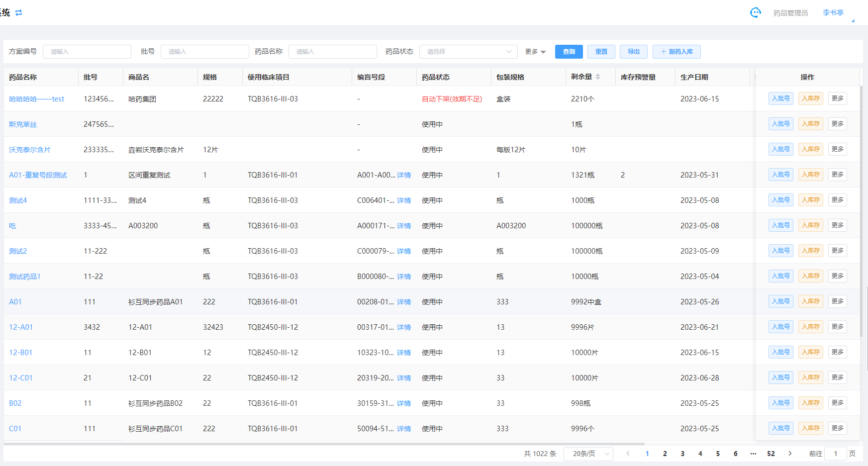The image size is (868, 466).
Task: Open 更多 menu for 斯克莱丝 row
Action: tap(838, 124)
